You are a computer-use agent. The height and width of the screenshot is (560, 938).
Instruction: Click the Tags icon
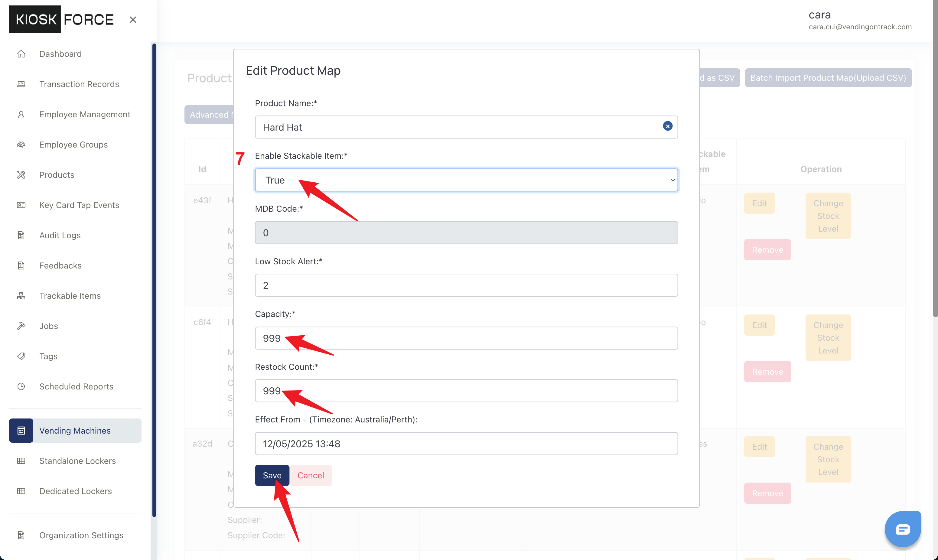pyautogui.click(x=21, y=356)
